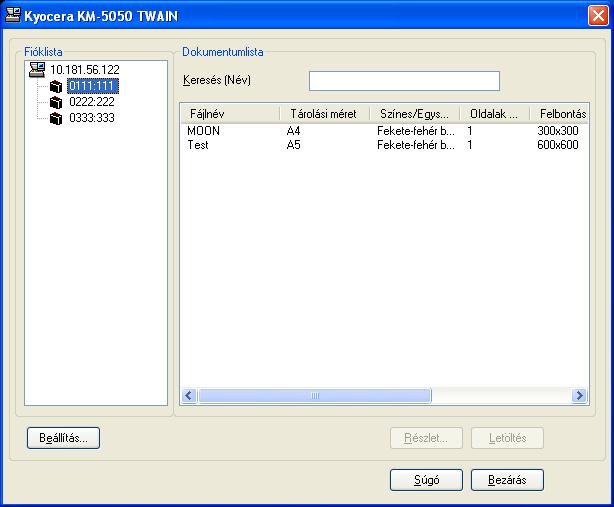The height and width of the screenshot is (507, 614).
Task: Click the A5 storage size cell
Action: 293,145
